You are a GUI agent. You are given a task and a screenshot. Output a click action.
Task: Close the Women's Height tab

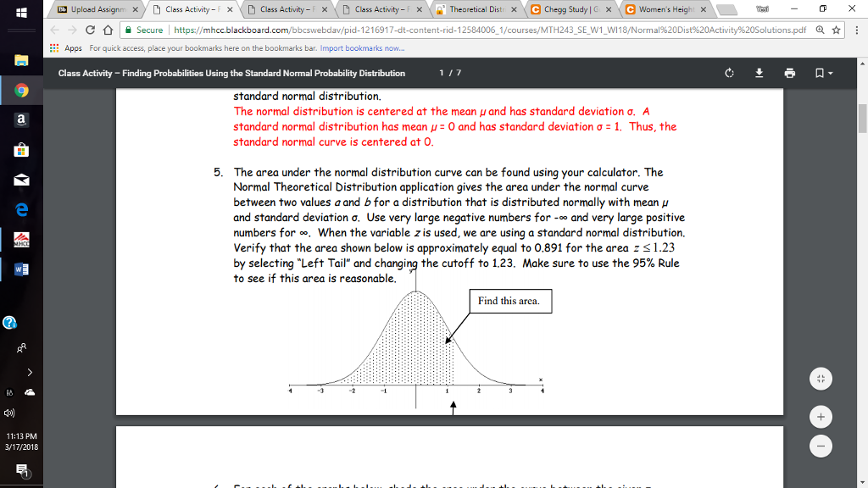tap(703, 9)
